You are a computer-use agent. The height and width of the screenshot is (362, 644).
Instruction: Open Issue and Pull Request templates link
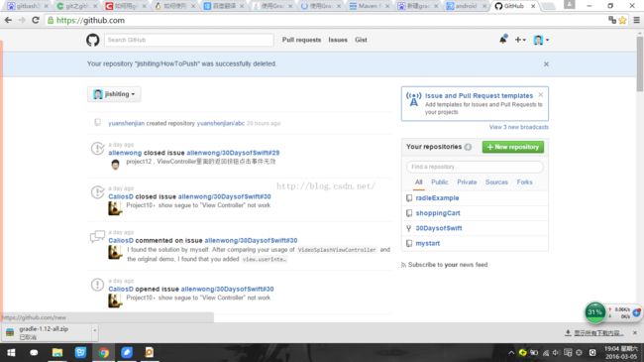tap(479, 96)
